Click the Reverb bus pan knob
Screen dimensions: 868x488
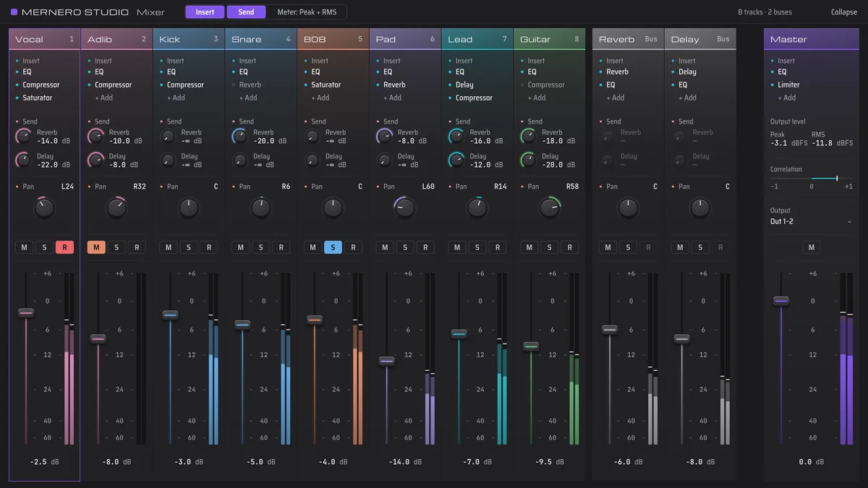(628, 208)
